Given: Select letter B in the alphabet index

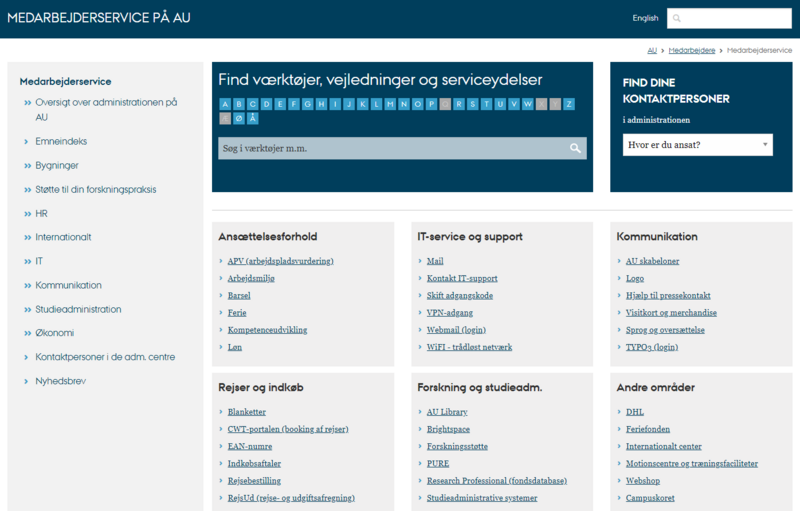Looking at the screenshot, I should click(239, 105).
